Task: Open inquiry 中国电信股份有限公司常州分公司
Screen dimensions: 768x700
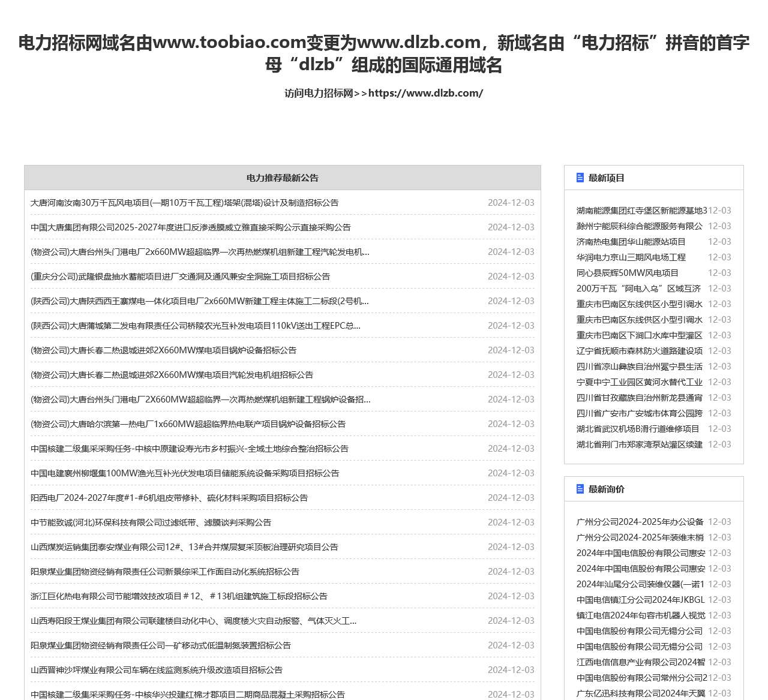Action: (642, 678)
